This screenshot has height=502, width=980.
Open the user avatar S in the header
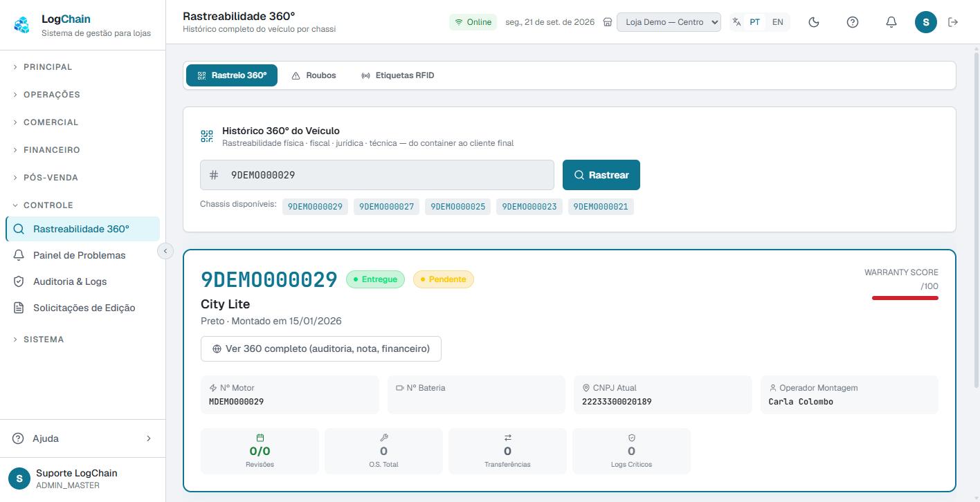click(926, 22)
